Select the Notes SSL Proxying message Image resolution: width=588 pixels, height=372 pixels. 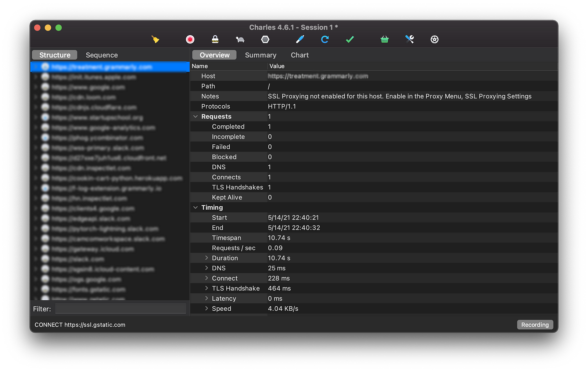[399, 96]
